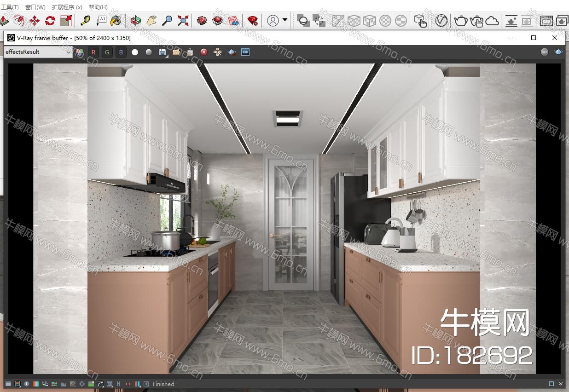
Task: Click the Paint Bucket tool
Action: coord(116,20)
